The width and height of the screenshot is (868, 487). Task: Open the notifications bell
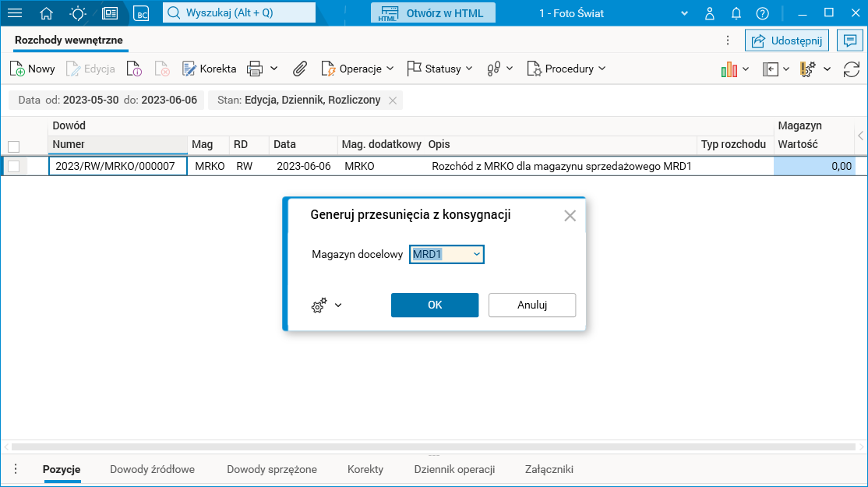pos(736,13)
